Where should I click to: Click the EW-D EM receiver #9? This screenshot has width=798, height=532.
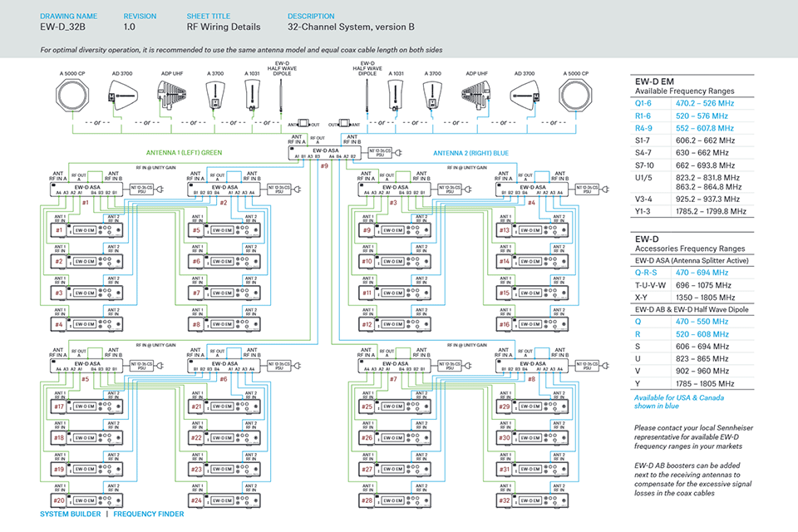(x=395, y=230)
